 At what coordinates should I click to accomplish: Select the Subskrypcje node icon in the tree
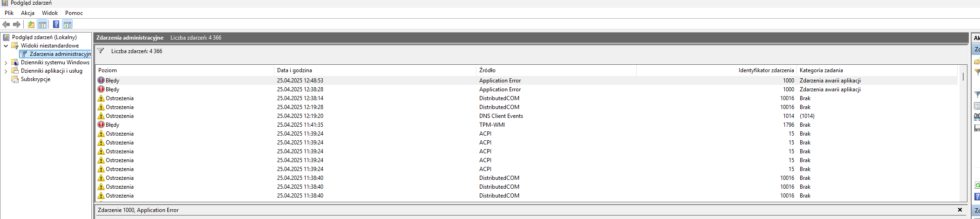tap(15, 79)
